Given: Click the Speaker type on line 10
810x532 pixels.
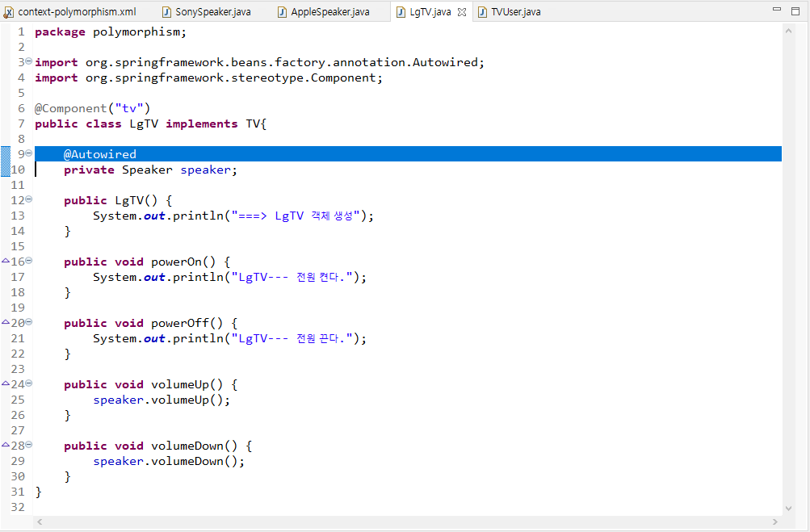Looking at the screenshot, I should tap(147, 170).
